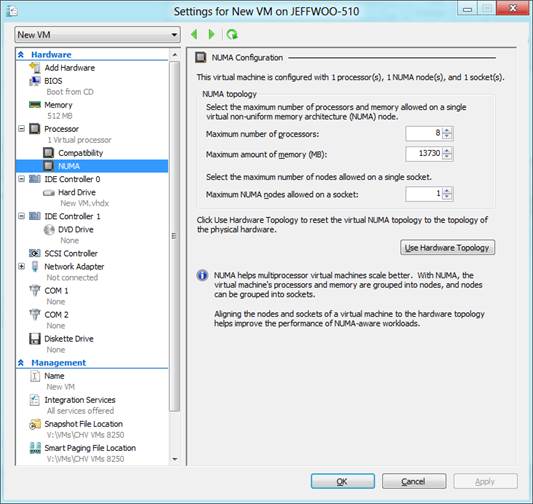
Task: Open the Memory settings item
Action: point(58,105)
